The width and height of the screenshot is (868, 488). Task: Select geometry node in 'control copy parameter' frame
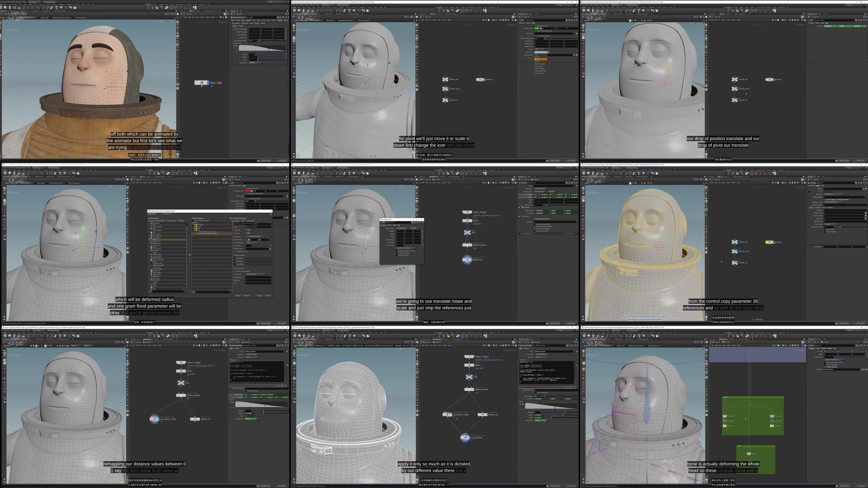770,242
